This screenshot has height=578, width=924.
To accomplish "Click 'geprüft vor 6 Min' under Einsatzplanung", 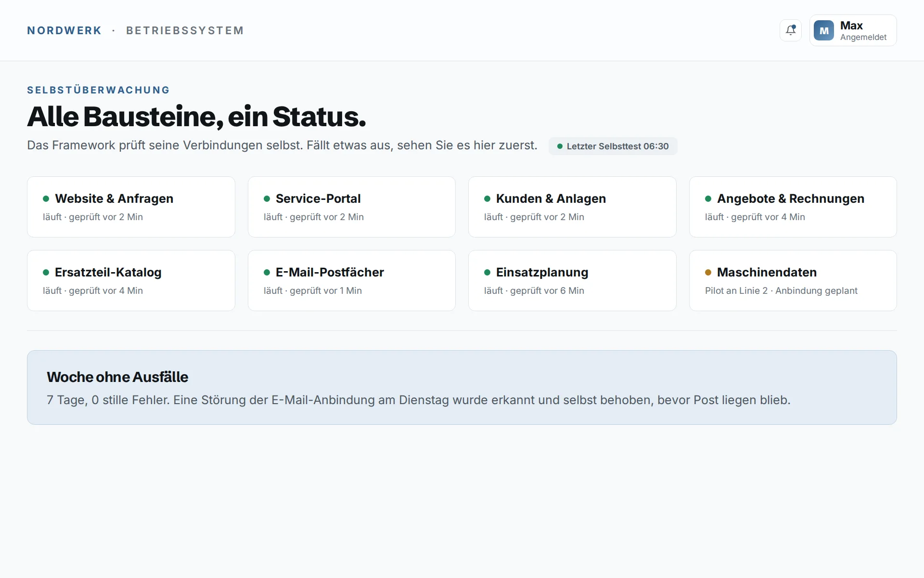I will [547, 290].
